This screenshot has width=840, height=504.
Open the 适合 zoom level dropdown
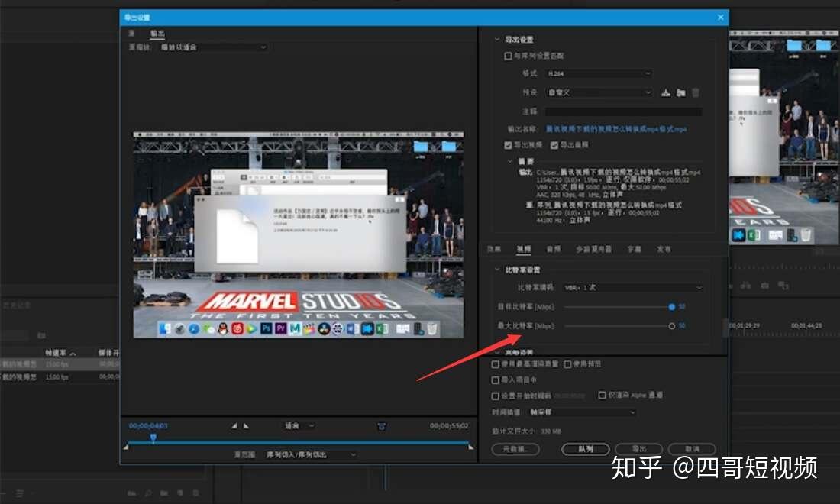[299, 426]
